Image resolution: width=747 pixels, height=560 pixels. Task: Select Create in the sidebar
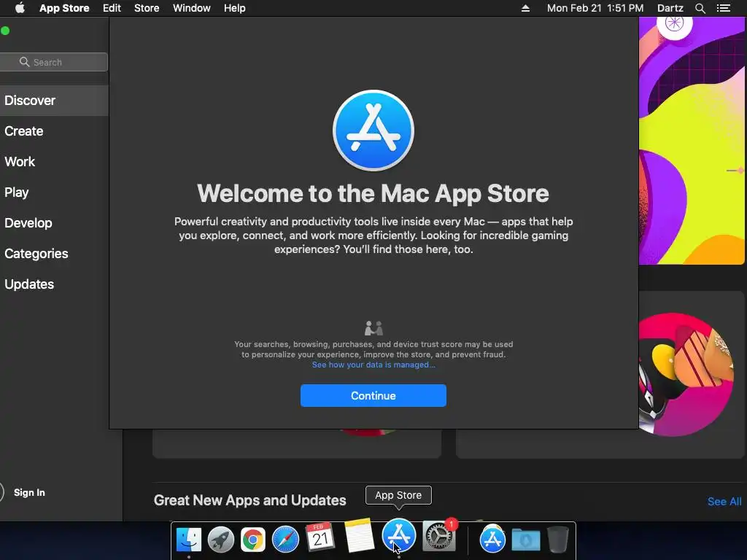click(x=54, y=131)
